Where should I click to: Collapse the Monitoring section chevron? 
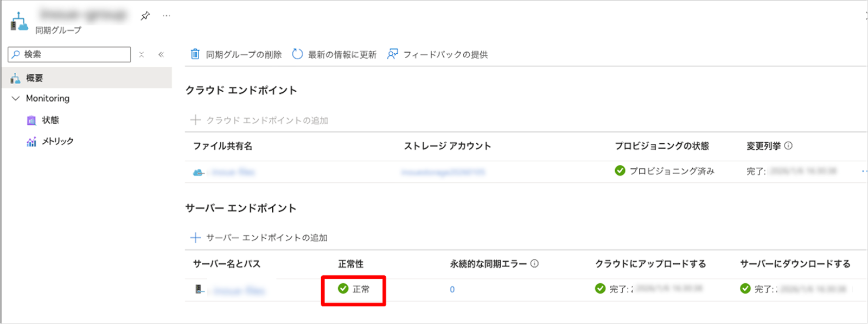(x=16, y=98)
